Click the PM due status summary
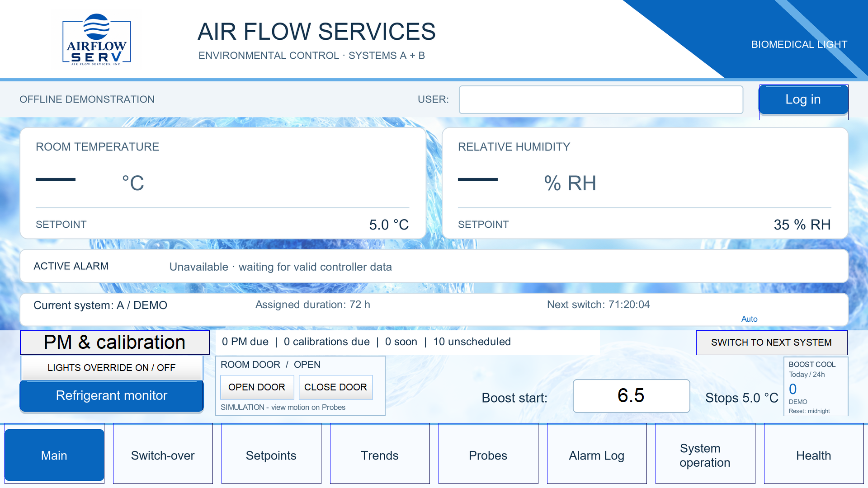Viewport: 868px width, 488px height. [366, 342]
